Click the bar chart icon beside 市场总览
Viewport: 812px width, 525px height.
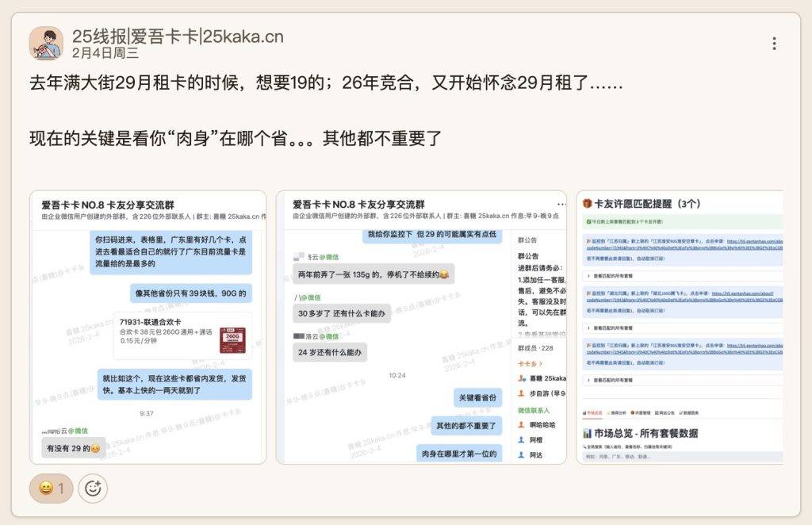point(587,433)
